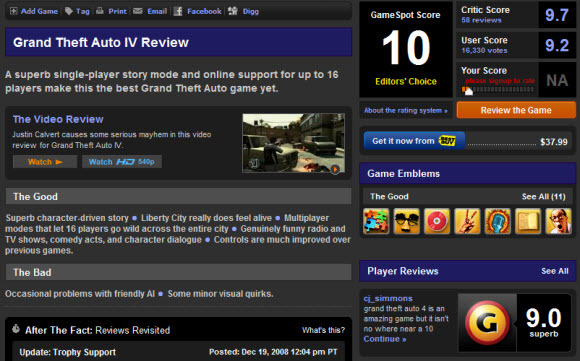Click the 9.0 superb player score

tap(543, 322)
